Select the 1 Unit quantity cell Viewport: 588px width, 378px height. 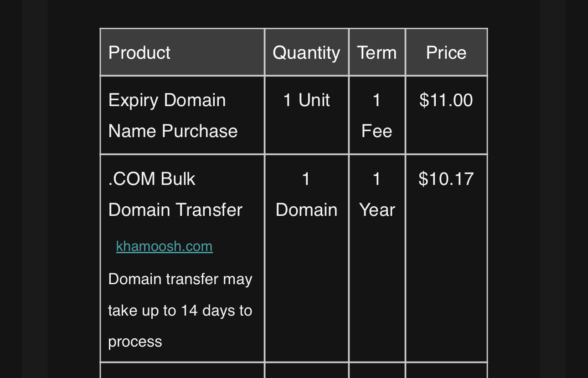[x=306, y=115]
